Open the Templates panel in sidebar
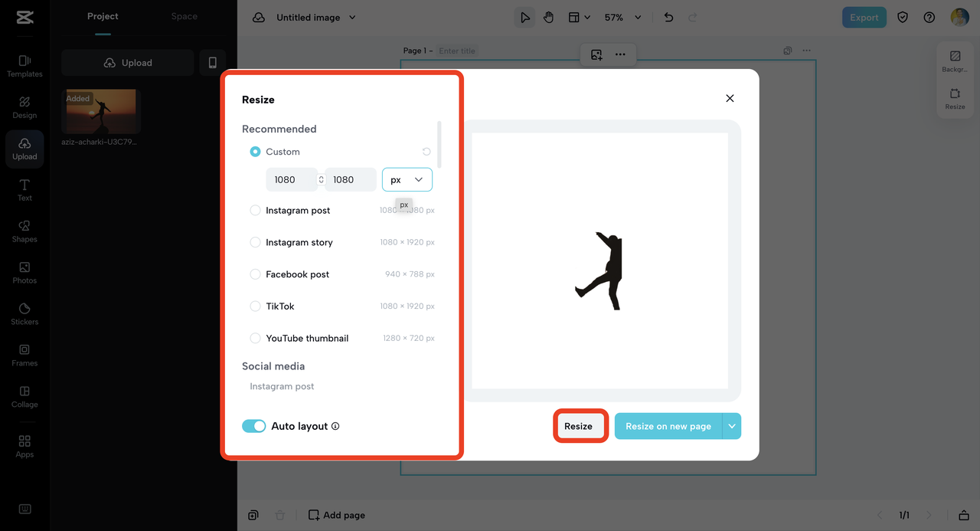This screenshot has width=980, height=531. (24, 66)
